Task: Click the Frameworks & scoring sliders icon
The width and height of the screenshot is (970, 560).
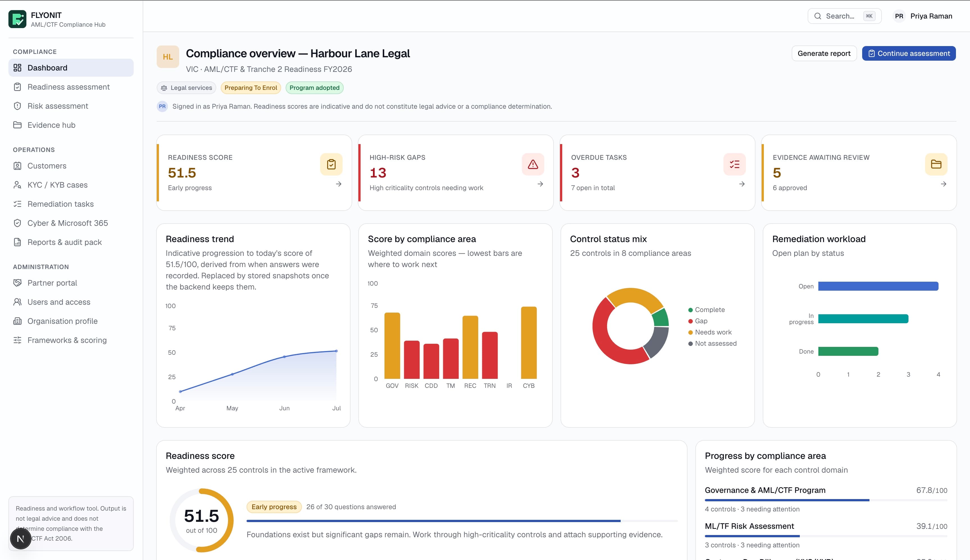Action: coord(17,340)
